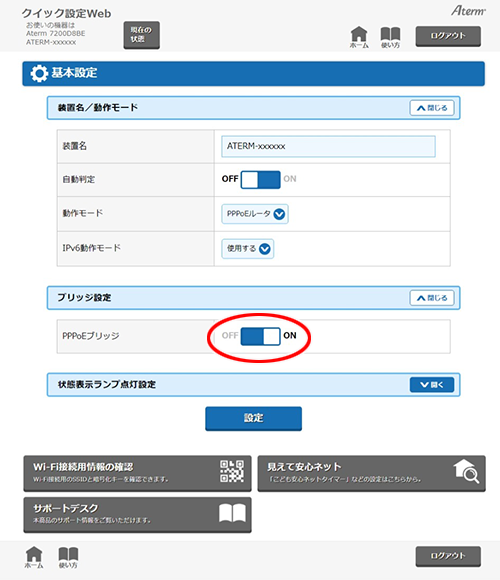Open the サポートデスク card

point(137,515)
